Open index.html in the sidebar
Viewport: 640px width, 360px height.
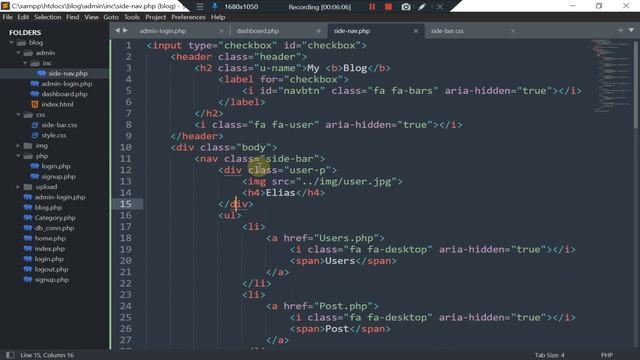click(57, 104)
